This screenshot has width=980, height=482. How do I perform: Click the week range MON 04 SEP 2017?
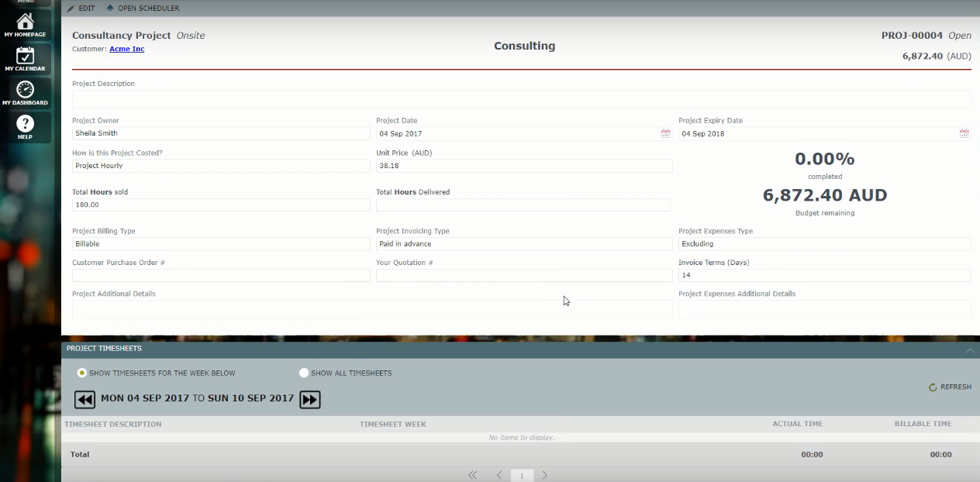[145, 398]
